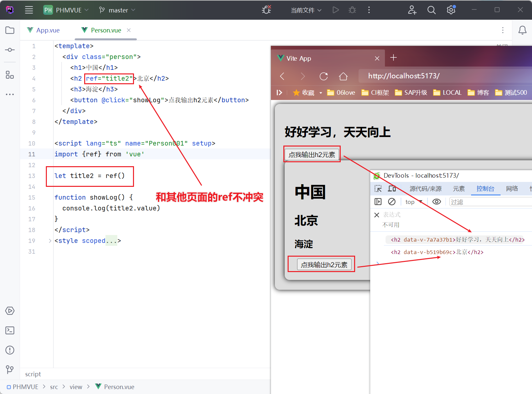Open a new browser tab with plus
Screen dimensions: 532x394
393,58
